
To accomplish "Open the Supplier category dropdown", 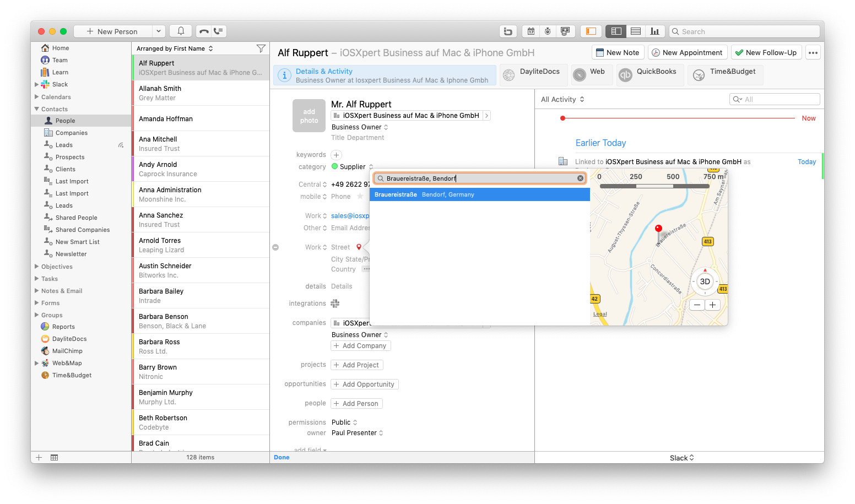I will [353, 167].
